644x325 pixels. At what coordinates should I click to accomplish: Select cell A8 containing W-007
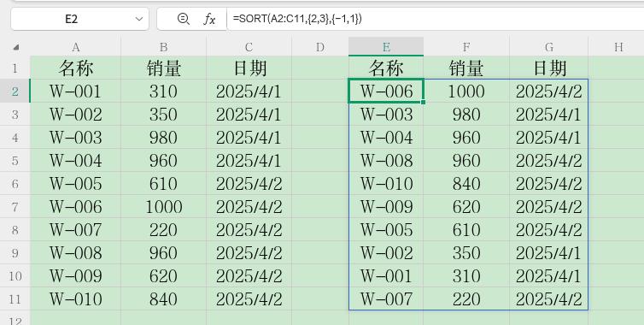(x=75, y=229)
